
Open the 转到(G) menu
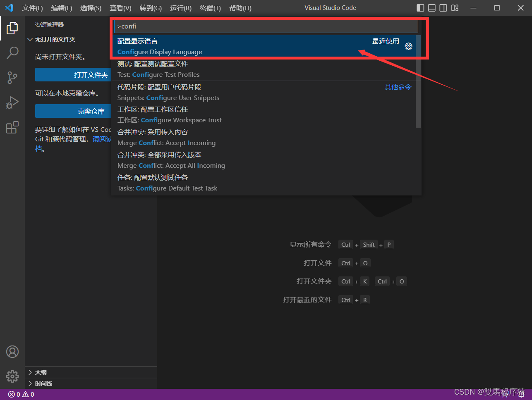(x=151, y=8)
